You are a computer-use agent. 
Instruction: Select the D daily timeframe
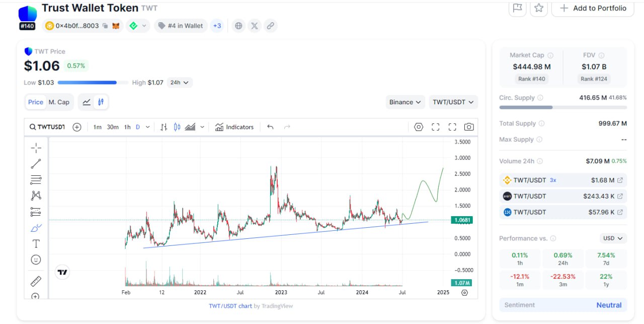(x=138, y=127)
